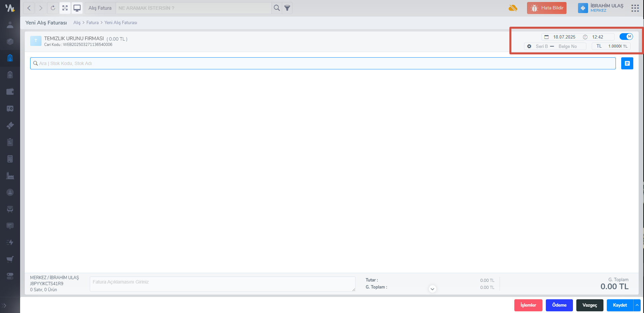Open the Kaydet button dropdown arrow

(637, 305)
